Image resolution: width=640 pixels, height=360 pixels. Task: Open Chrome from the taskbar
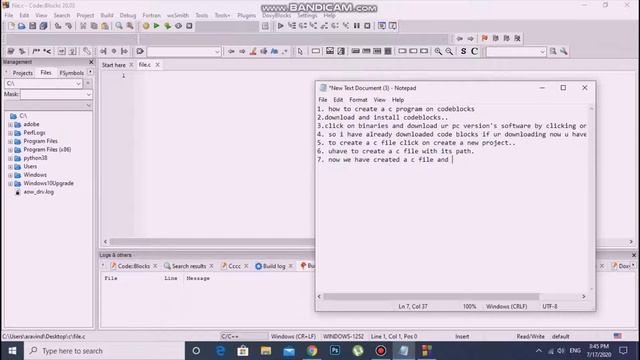coord(312,351)
